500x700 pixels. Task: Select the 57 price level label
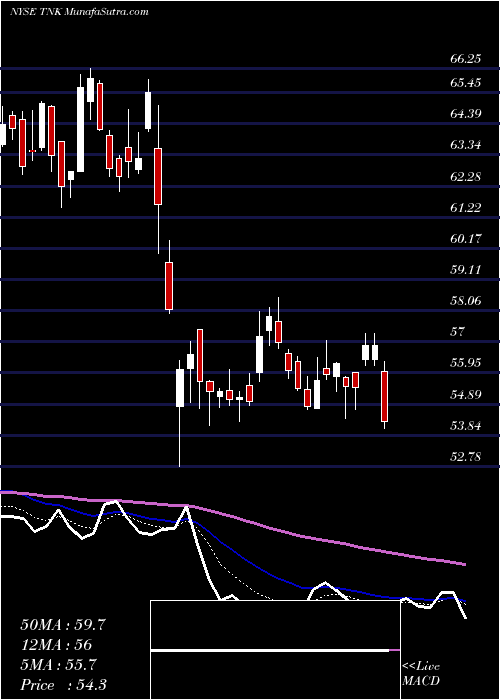click(458, 332)
